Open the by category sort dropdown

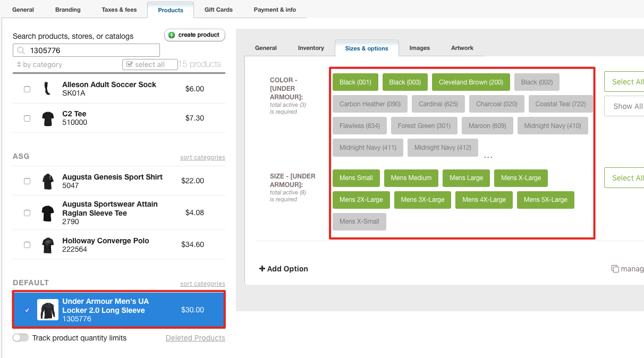(x=40, y=64)
